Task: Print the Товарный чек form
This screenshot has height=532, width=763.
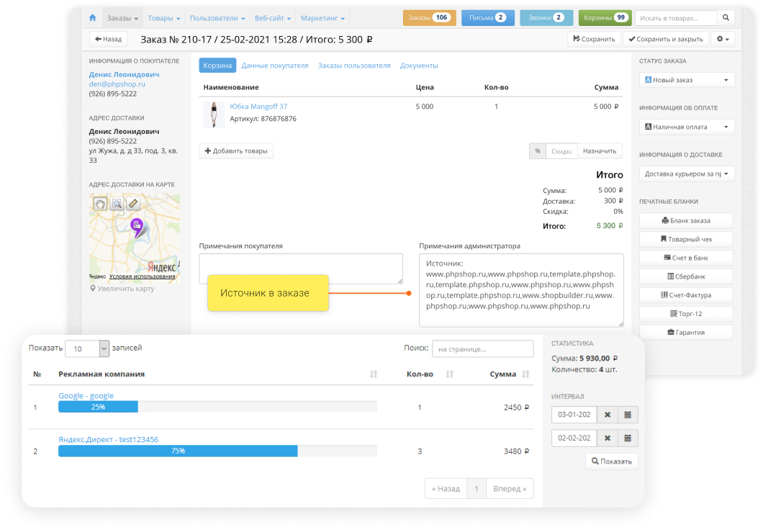Action: pyautogui.click(x=686, y=239)
